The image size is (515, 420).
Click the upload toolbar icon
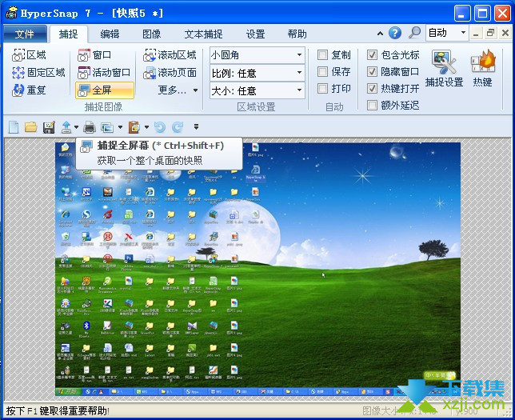[x=66, y=127]
